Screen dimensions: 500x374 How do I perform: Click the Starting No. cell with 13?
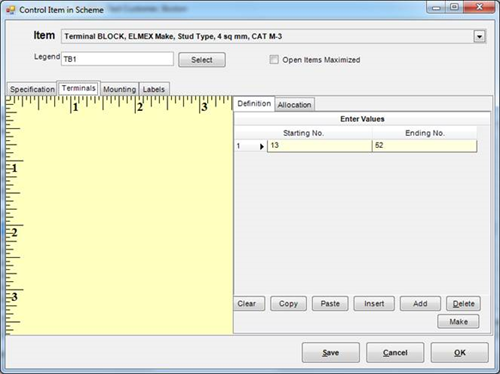pos(319,146)
